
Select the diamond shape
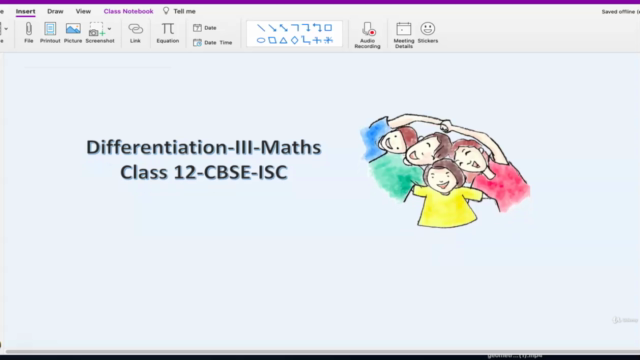point(295,40)
